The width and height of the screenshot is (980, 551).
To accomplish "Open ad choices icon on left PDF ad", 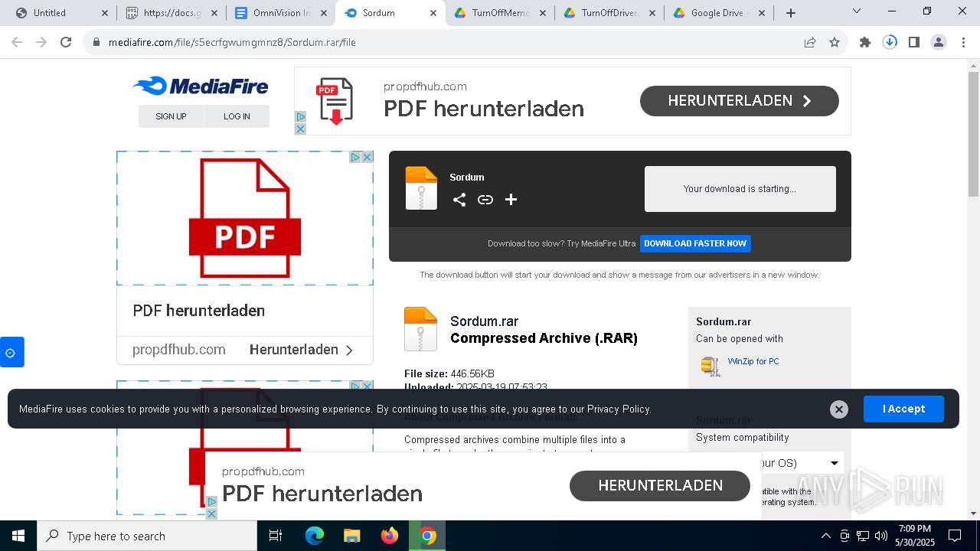I will point(355,157).
